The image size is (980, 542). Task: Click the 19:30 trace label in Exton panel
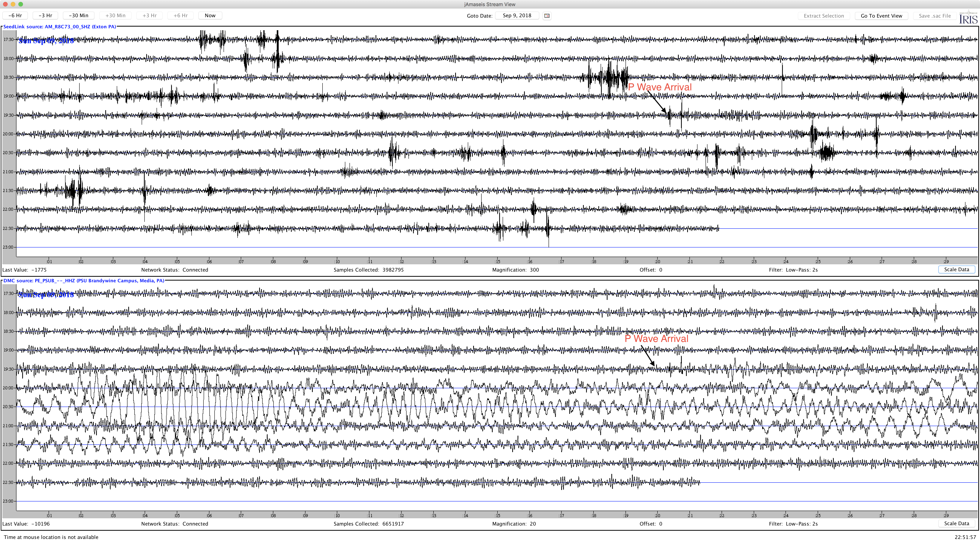point(8,115)
